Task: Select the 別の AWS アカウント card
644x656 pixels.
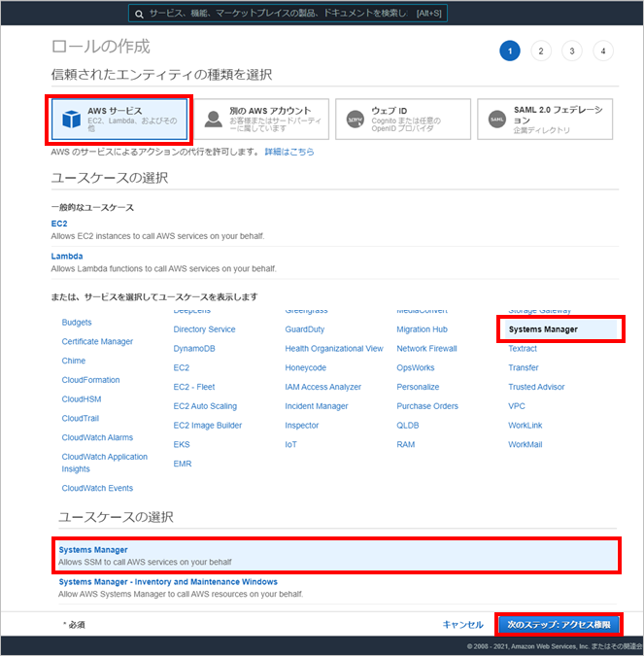Action: point(262,120)
